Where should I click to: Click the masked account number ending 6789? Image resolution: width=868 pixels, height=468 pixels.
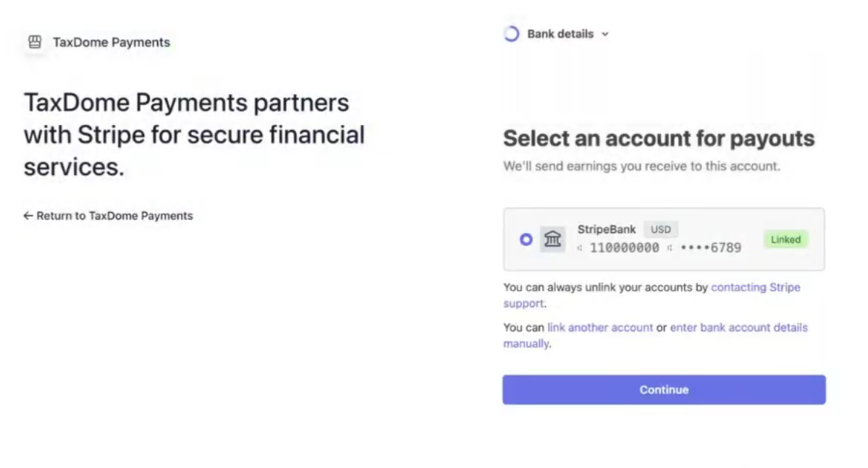click(710, 248)
